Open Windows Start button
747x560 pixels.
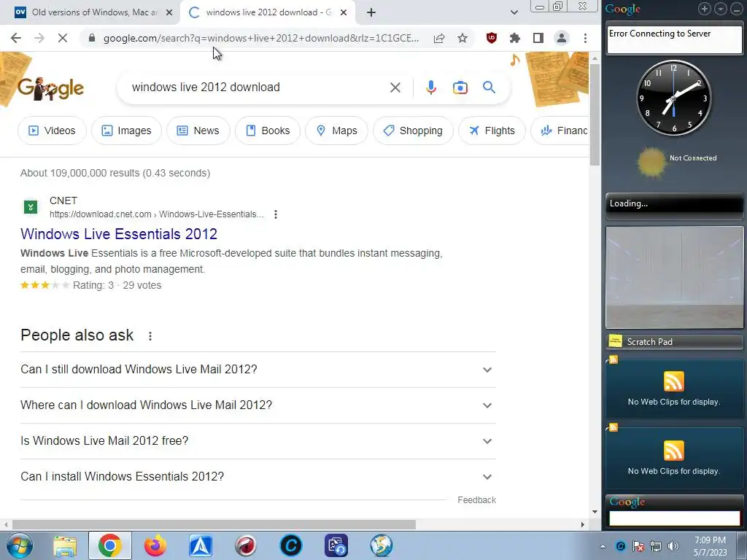click(x=20, y=545)
